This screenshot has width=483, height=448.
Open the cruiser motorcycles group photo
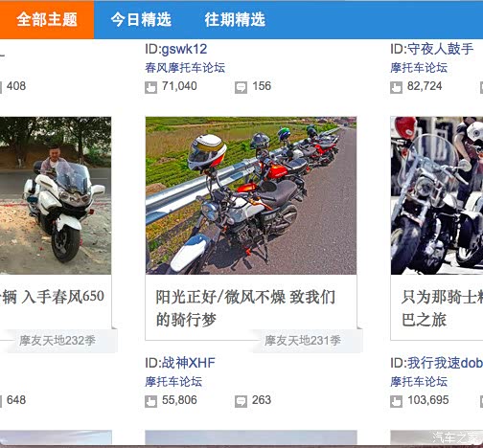(x=437, y=195)
